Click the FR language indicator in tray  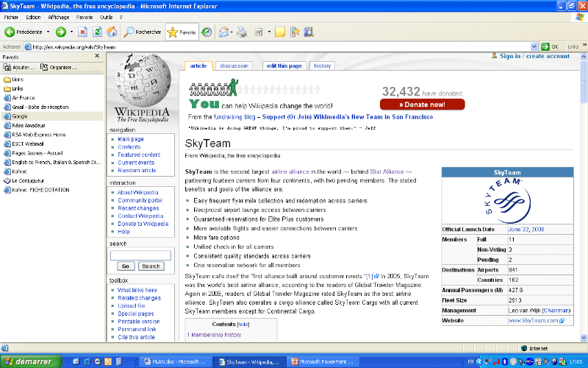pyautogui.click(x=470, y=362)
